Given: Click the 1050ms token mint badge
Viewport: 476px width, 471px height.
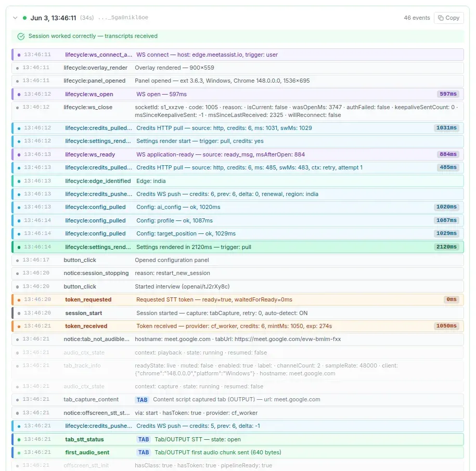Looking at the screenshot, I should 446,326.
